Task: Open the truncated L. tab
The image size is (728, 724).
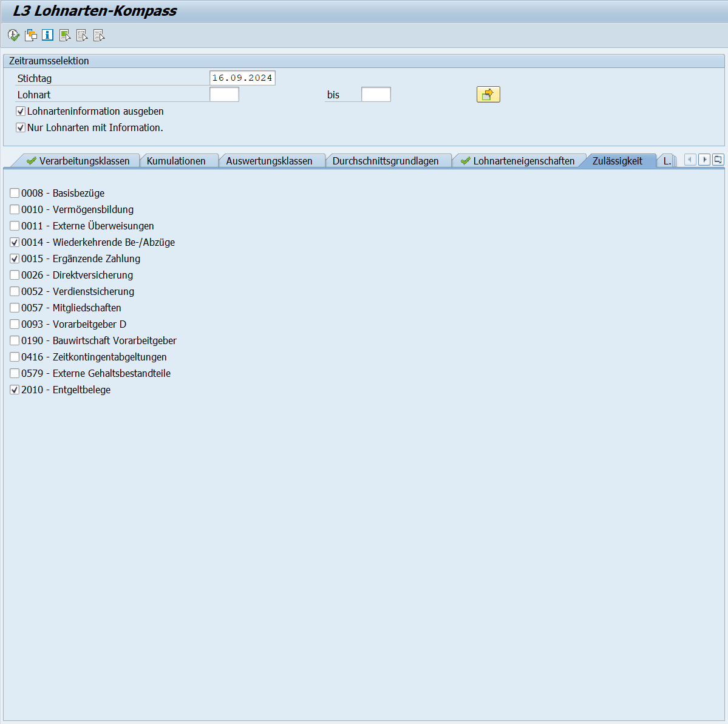Action: pos(667,161)
